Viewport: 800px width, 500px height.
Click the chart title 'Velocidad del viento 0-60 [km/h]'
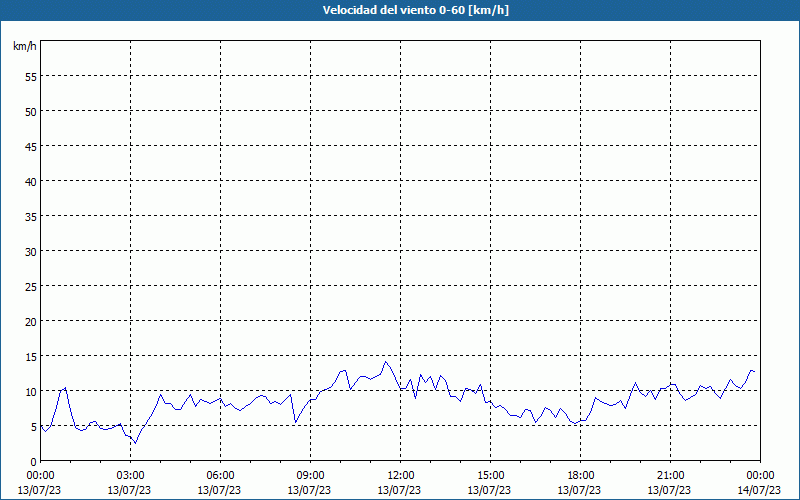tap(416, 10)
